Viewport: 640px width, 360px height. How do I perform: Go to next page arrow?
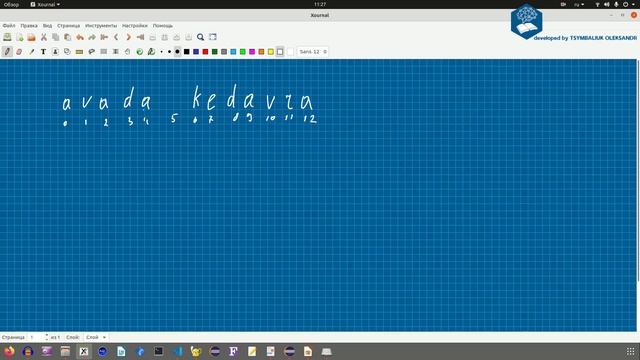[x=128, y=37]
